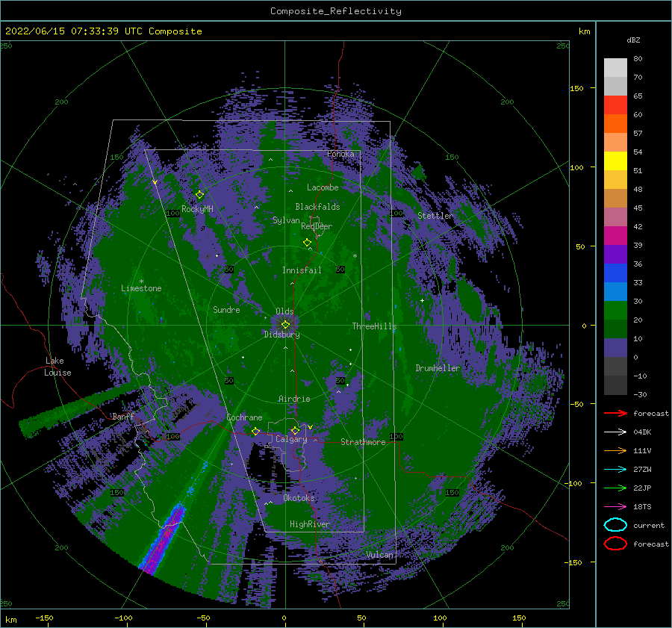Click the Airdrie label
672x628 pixels.
pos(294,399)
